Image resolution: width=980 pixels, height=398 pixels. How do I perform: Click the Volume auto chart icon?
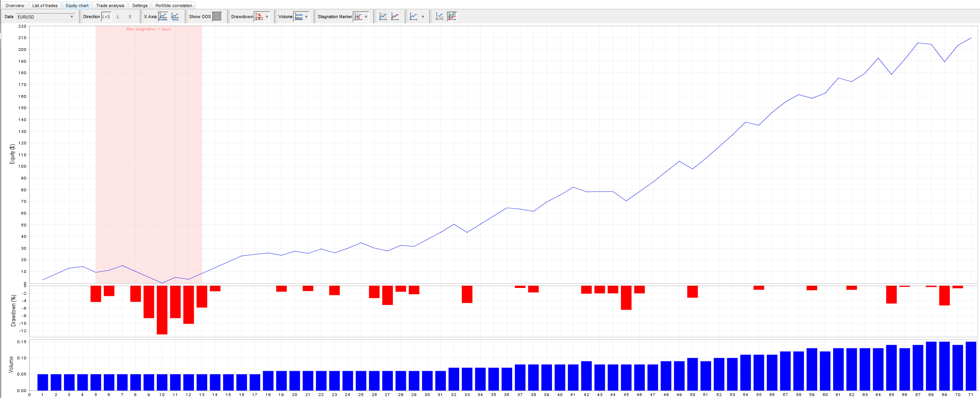click(x=299, y=17)
